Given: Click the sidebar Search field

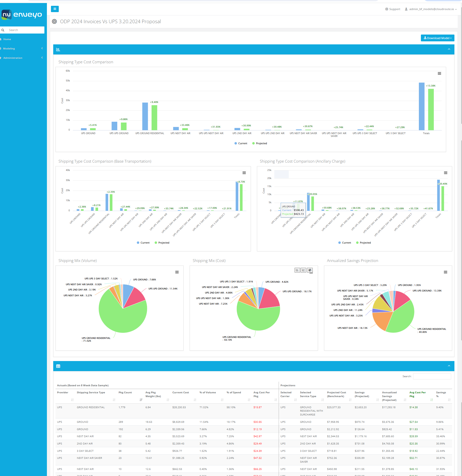Looking at the screenshot, I should click(26, 30).
